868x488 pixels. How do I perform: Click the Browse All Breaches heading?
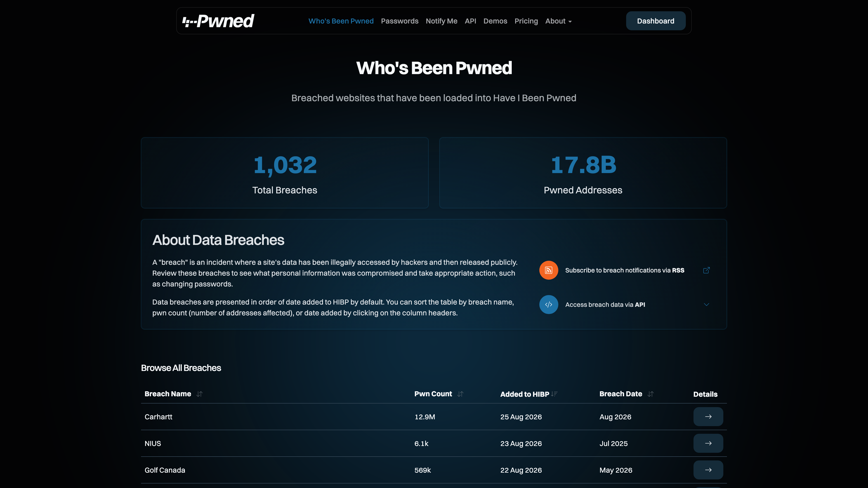181,368
